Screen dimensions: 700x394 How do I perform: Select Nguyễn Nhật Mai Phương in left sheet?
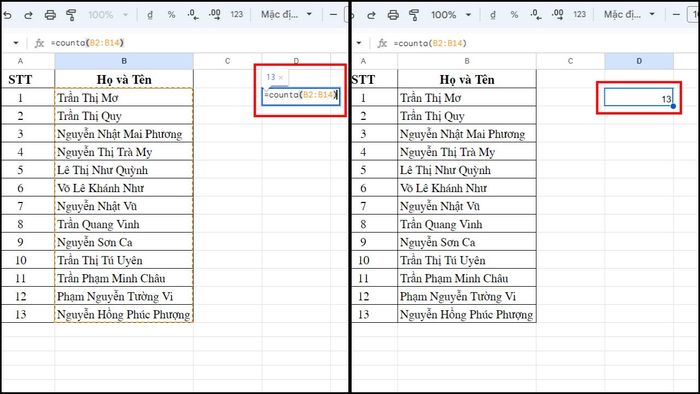[x=124, y=133]
